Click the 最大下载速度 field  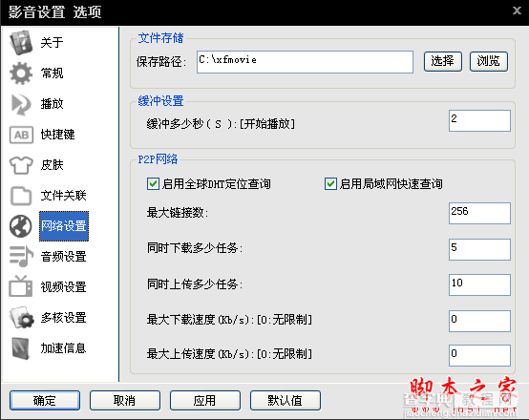[479, 321]
